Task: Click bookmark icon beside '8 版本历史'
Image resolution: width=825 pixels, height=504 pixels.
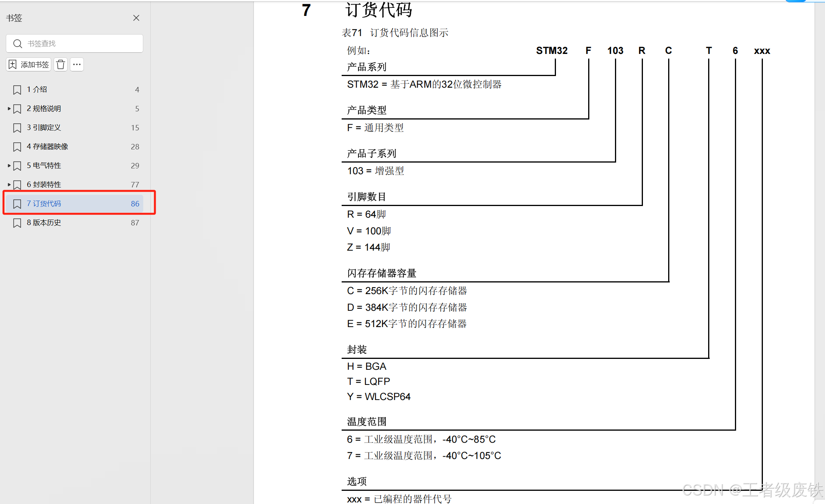Action: [x=17, y=223]
